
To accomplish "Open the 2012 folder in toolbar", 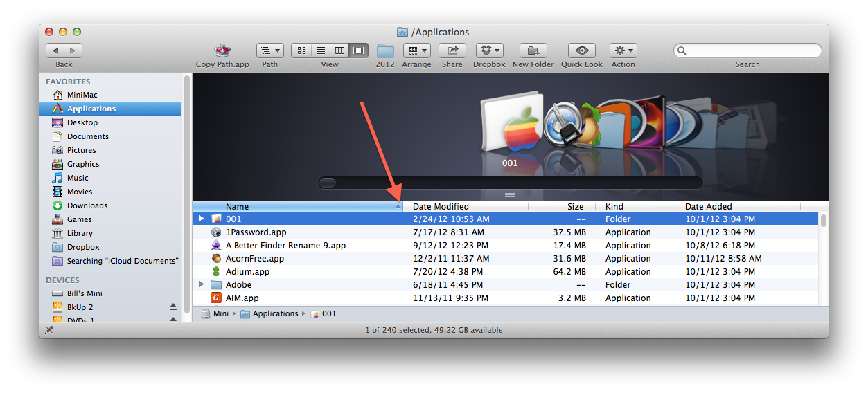I will point(385,51).
